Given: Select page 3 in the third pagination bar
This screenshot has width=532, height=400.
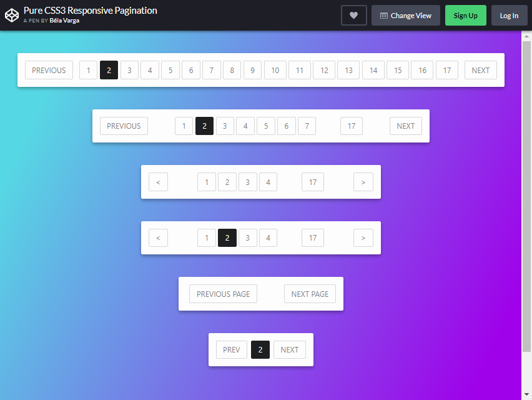Looking at the screenshot, I should [248, 182].
